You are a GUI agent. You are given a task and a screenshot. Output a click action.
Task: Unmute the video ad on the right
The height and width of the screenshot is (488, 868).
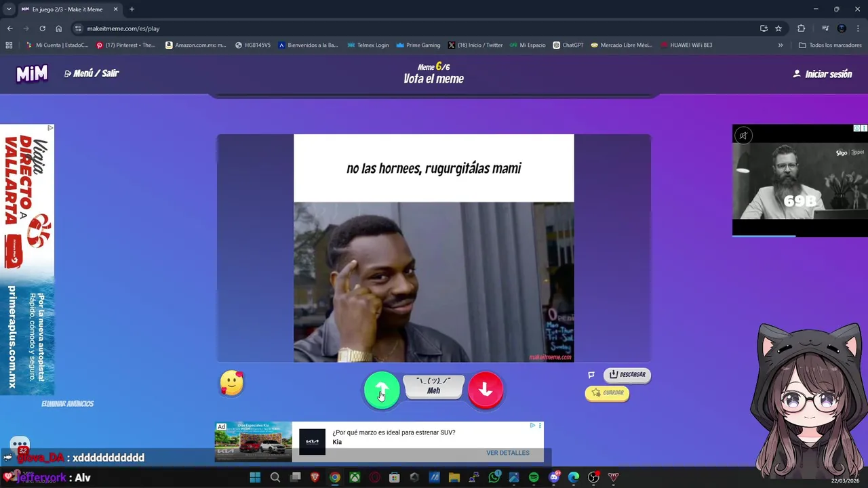point(743,136)
